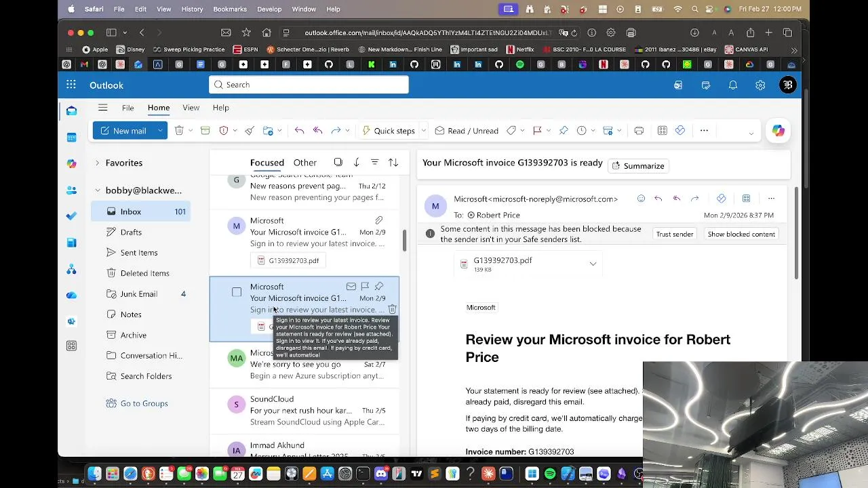Open the Delete dropdown arrow in ribbon

pyautogui.click(x=190, y=131)
